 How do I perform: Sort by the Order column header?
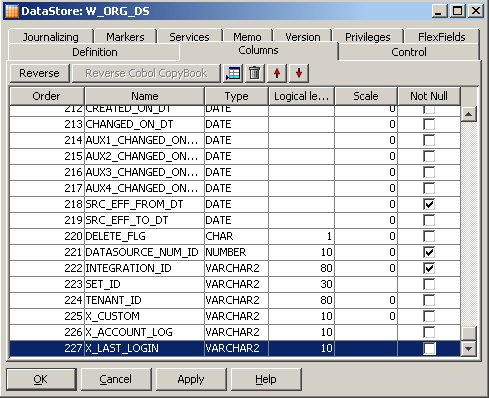point(47,96)
